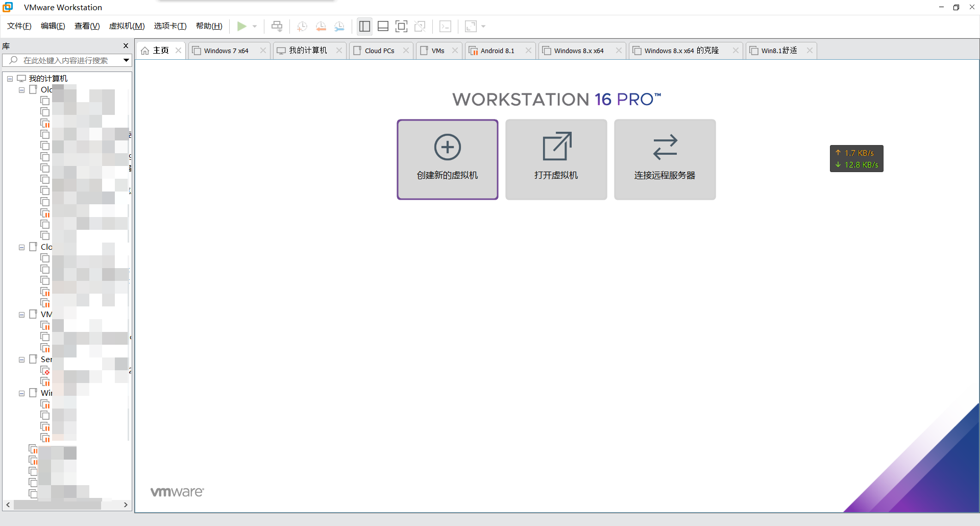Close the 主页 tab
The width and height of the screenshot is (980, 526).
pyautogui.click(x=178, y=51)
